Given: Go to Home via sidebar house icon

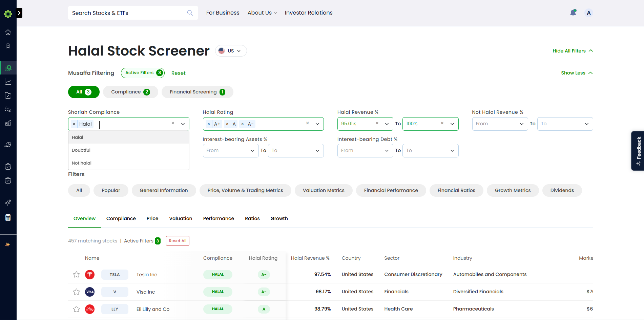Looking at the screenshot, I should 8,32.
